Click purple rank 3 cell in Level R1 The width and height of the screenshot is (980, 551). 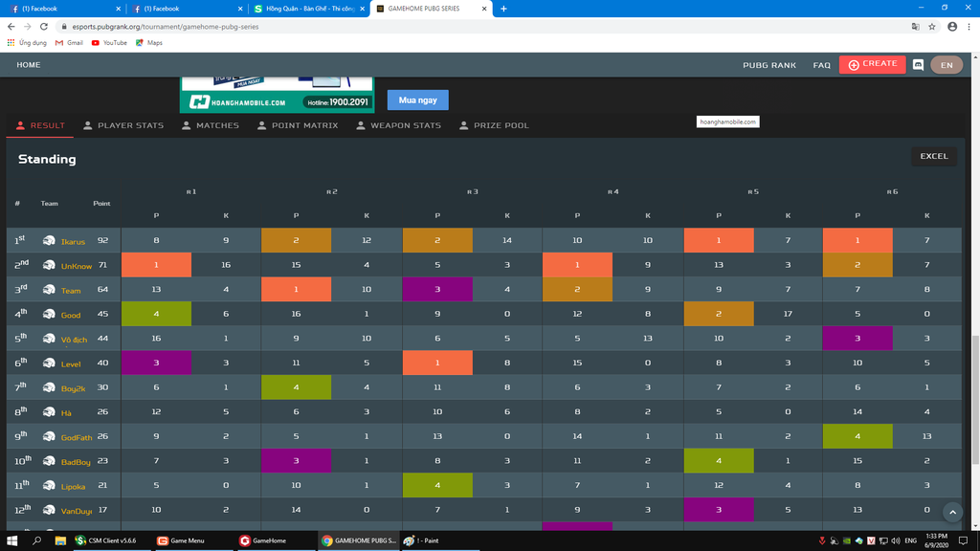[x=156, y=363]
